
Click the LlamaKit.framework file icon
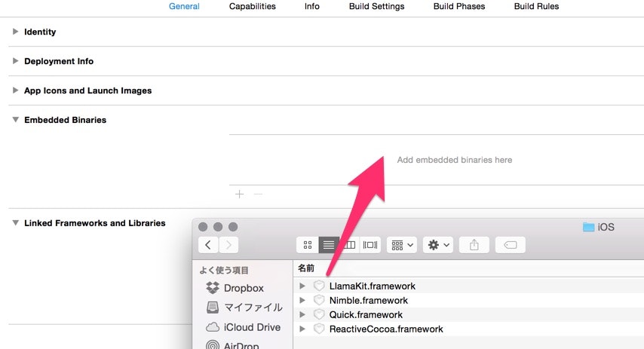click(x=319, y=286)
